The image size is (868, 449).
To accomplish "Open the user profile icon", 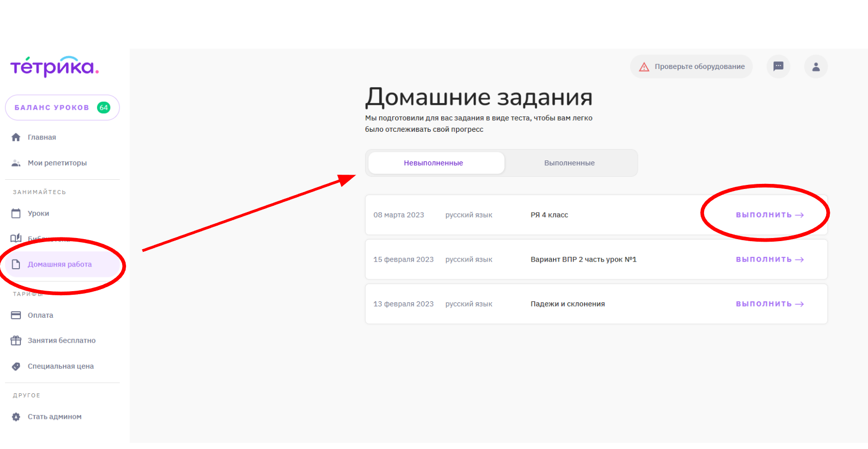I will click(x=816, y=66).
